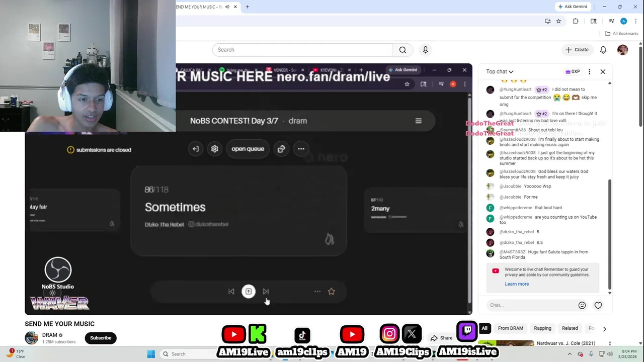The height and width of the screenshot is (362, 644).
Task: Open YouTube notifications bell
Action: [x=603, y=50]
